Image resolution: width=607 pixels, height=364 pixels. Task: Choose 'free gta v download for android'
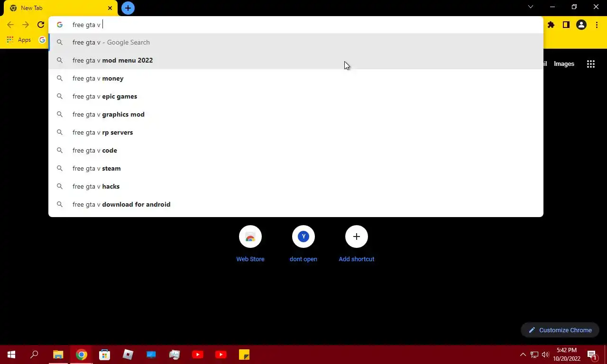296,204
